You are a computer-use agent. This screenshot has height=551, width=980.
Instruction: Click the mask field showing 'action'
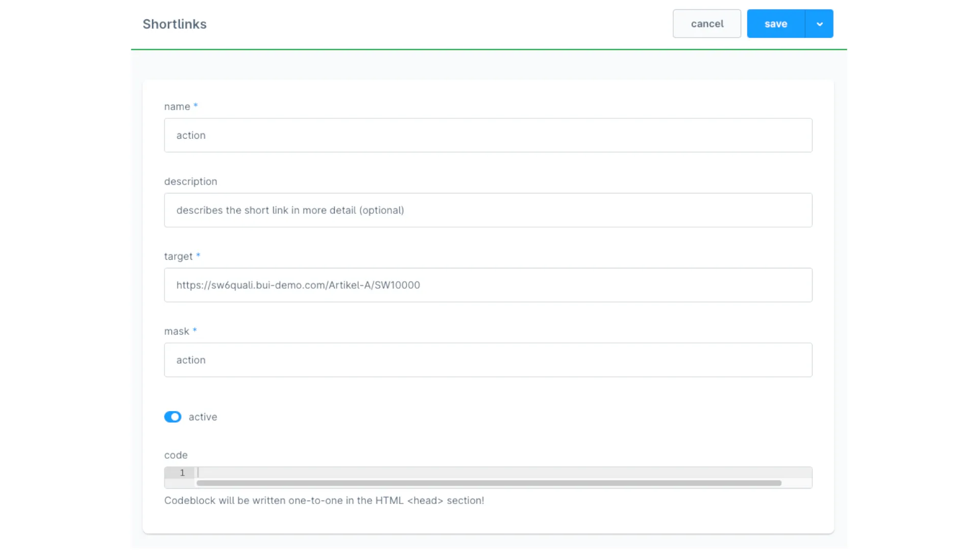(488, 360)
